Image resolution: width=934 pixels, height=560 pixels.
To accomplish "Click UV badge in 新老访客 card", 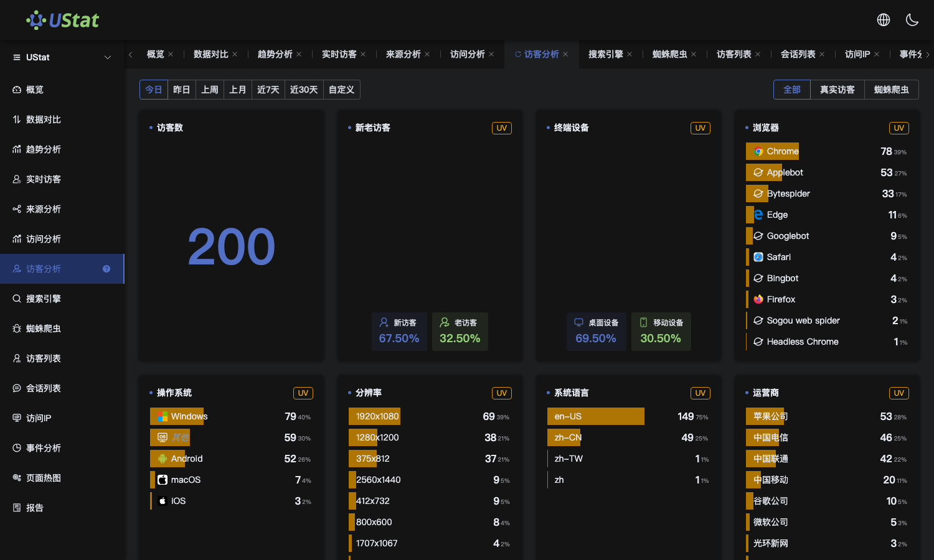I will click(x=502, y=128).
